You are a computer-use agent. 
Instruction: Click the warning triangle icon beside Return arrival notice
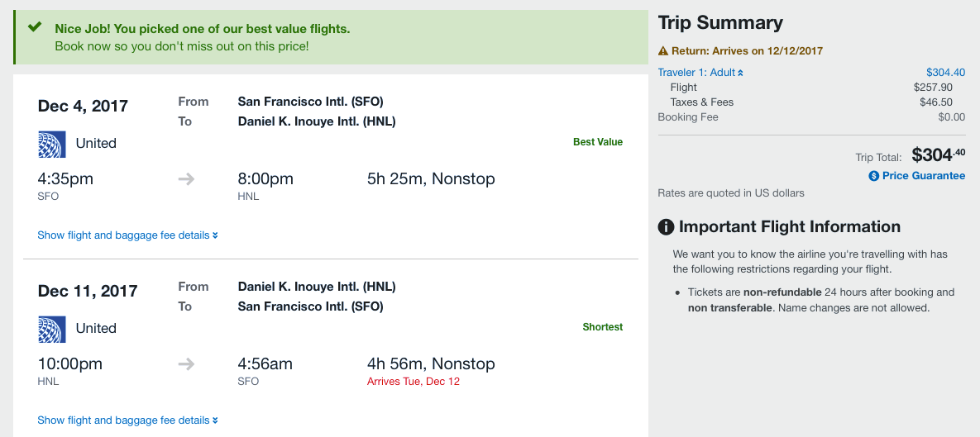663,51
